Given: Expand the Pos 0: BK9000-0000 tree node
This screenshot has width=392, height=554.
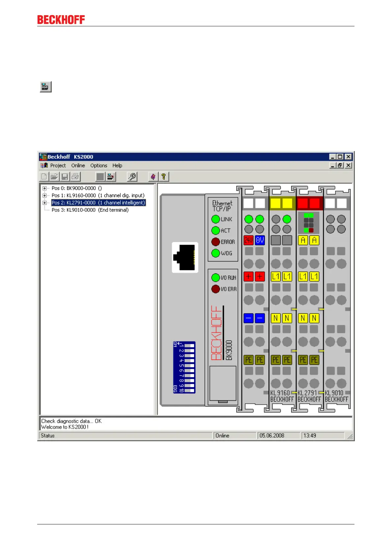Looking at the screenshot, I should 44,189.
